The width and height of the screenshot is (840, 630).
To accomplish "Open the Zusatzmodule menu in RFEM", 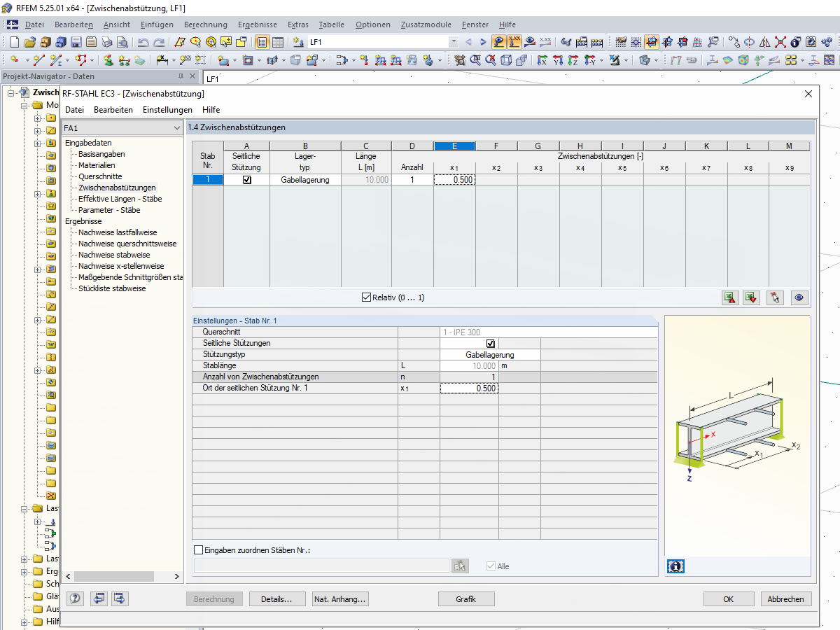I will (426, 24).
